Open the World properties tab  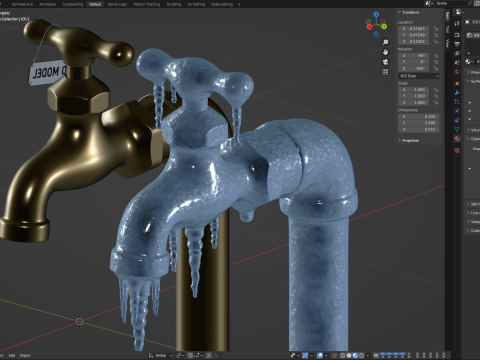(457, 72)
